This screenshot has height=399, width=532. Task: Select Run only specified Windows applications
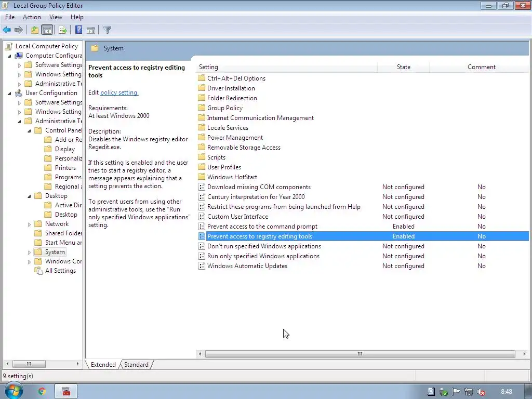tap(363, 256)
